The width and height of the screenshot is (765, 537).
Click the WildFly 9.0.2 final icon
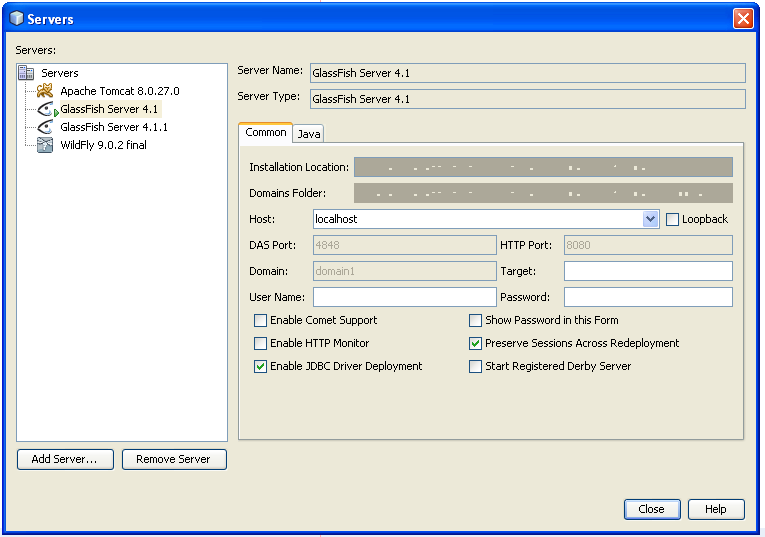tap(45, 145)
